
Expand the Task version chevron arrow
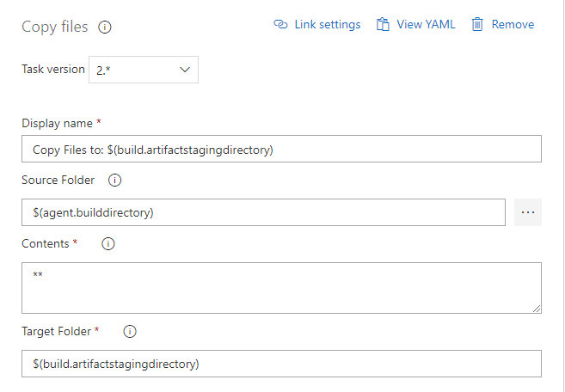click(x=185, y=70)
